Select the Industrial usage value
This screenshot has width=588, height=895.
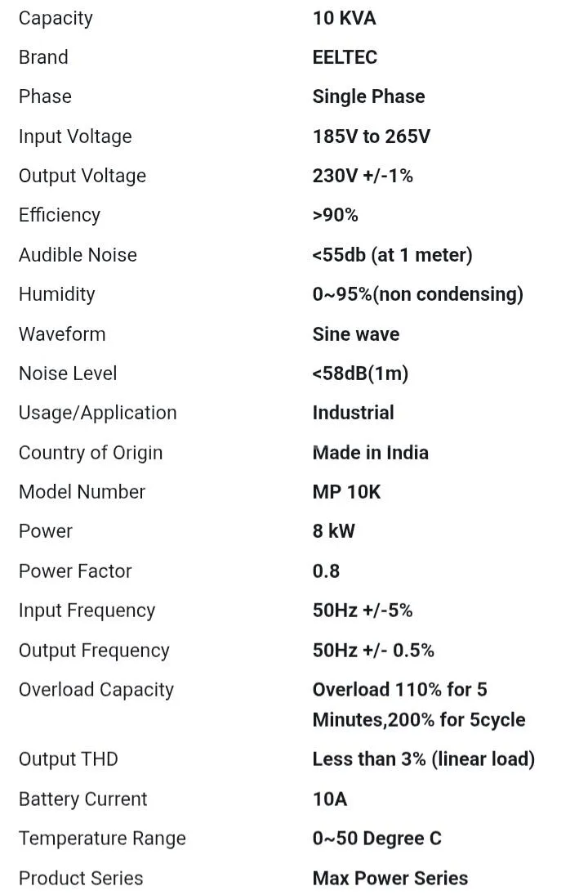coord(353,413)
